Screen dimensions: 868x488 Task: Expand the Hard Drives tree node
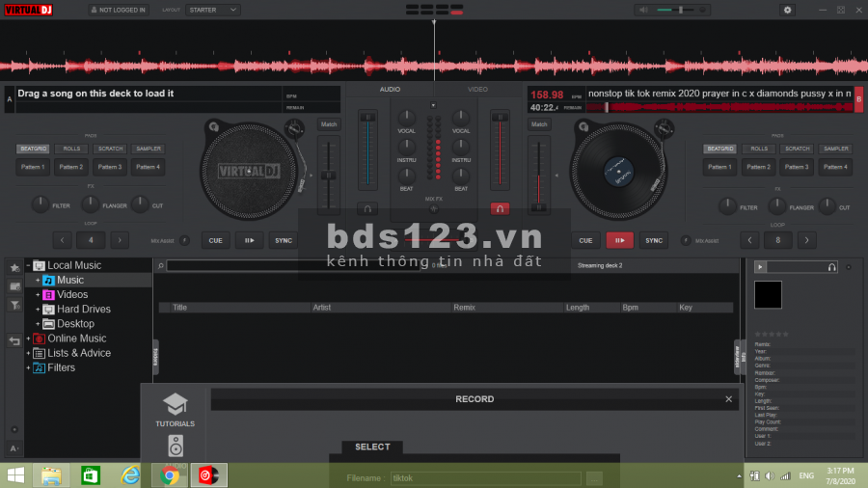coord(38,310)
